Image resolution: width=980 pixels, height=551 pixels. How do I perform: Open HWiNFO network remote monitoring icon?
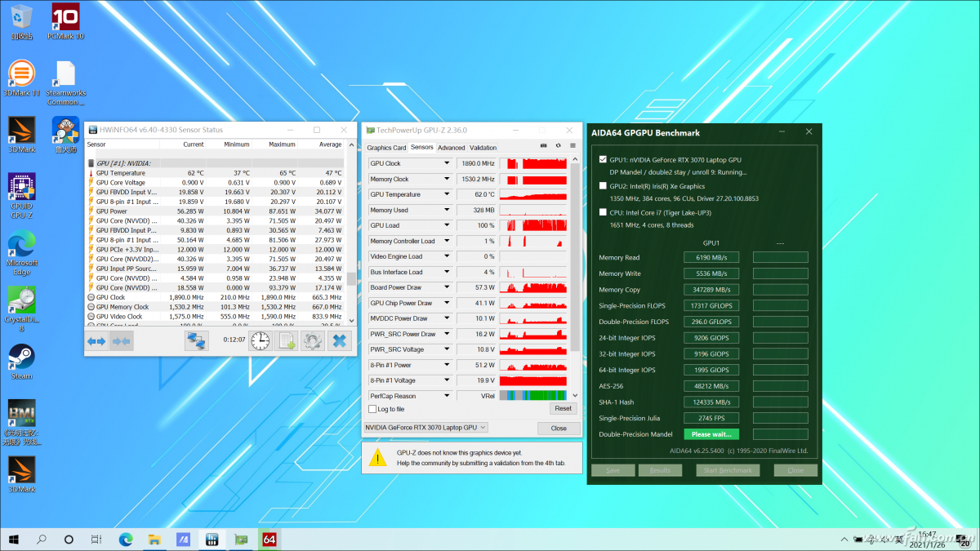(x=196, y=341)
